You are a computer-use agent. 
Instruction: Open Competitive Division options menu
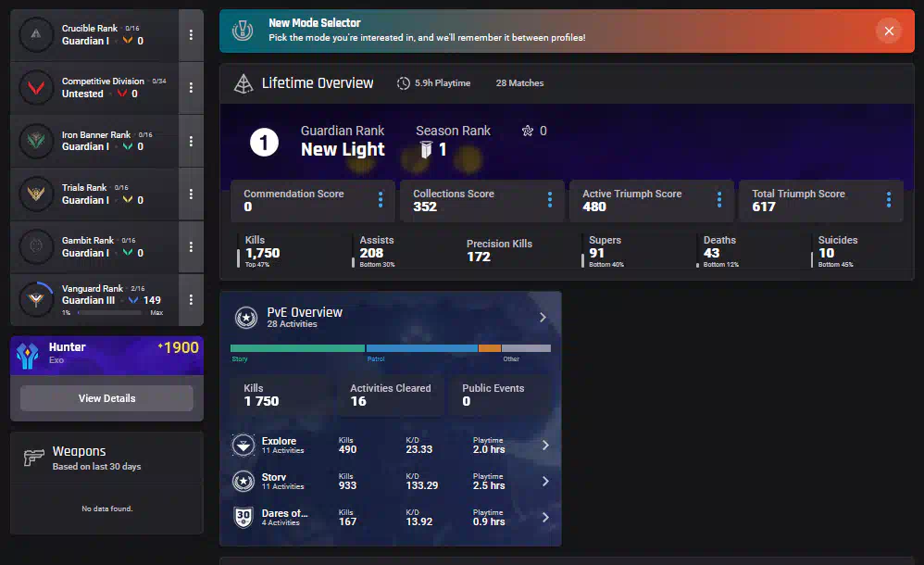191,88
